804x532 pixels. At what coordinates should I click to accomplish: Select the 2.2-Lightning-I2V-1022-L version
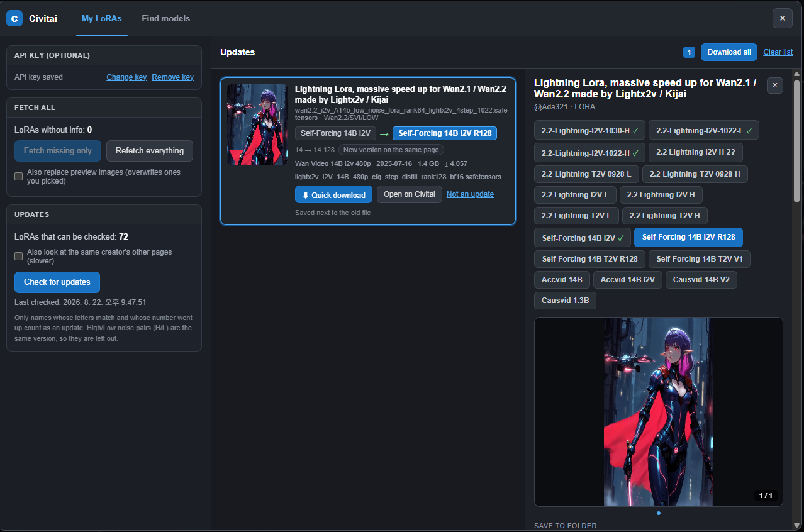point(704,131)
